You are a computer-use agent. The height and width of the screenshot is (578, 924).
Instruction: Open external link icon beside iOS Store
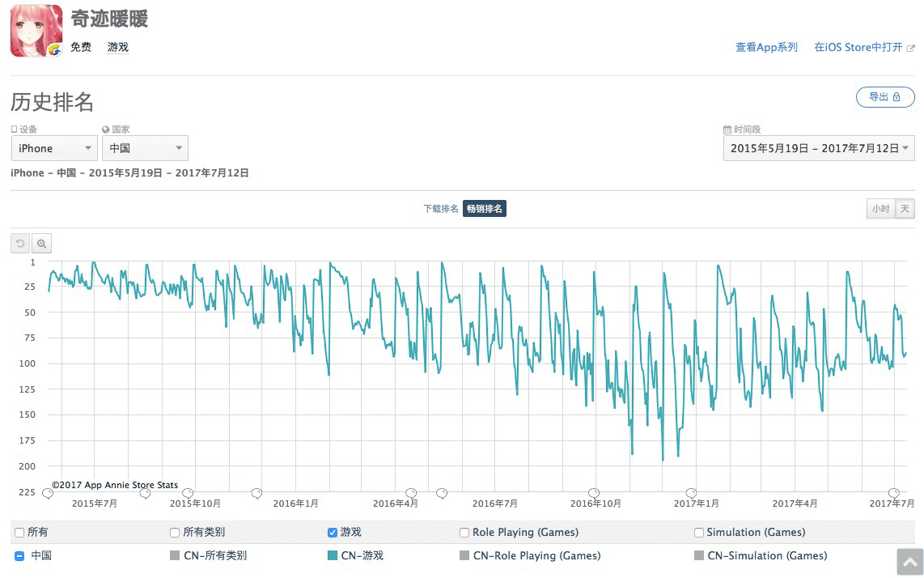[910, 48]
